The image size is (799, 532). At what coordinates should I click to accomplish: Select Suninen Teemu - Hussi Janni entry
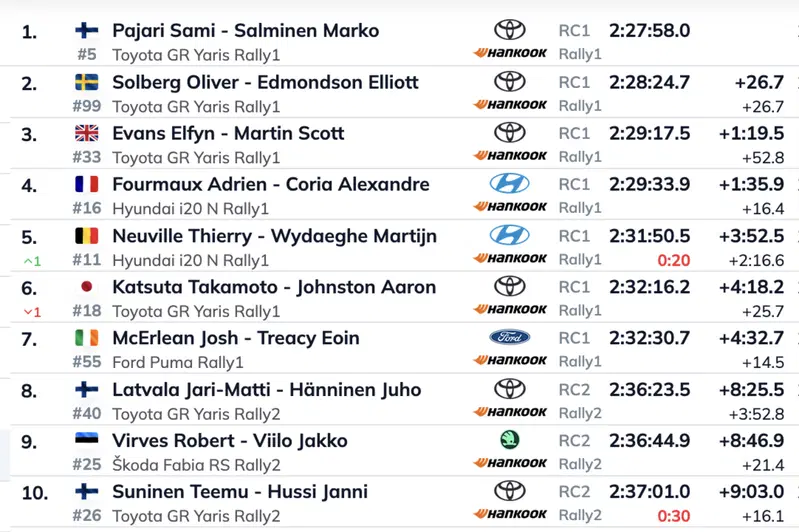(240, 492)
